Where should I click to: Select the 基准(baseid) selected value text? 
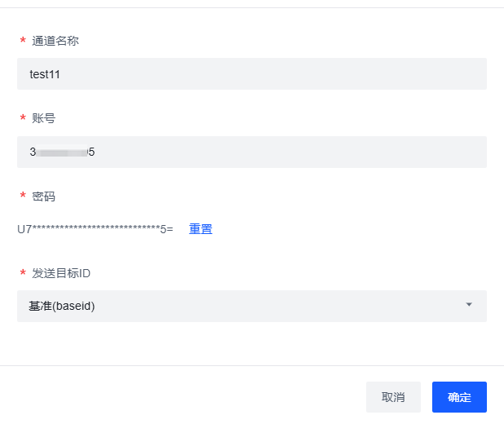62,306
